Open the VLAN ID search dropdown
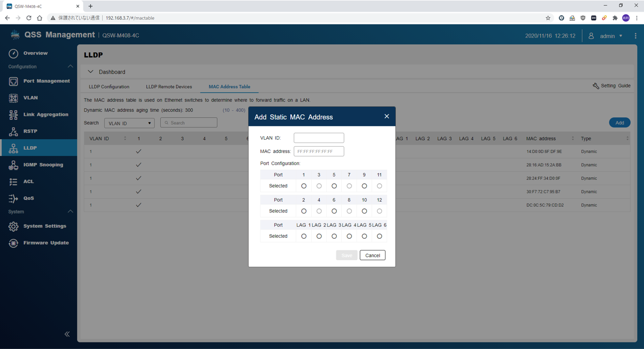This screenshot has height=349, width=644. point(129,123)
